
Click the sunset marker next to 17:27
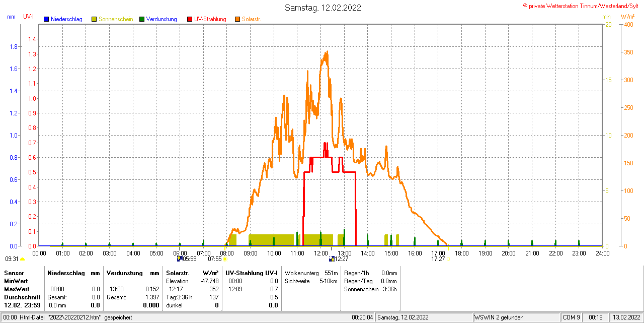(448, 259)
